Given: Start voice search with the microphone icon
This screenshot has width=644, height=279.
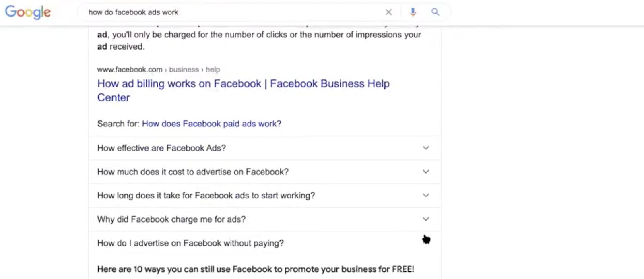Looking at the screenshot, I should (413, 12).
